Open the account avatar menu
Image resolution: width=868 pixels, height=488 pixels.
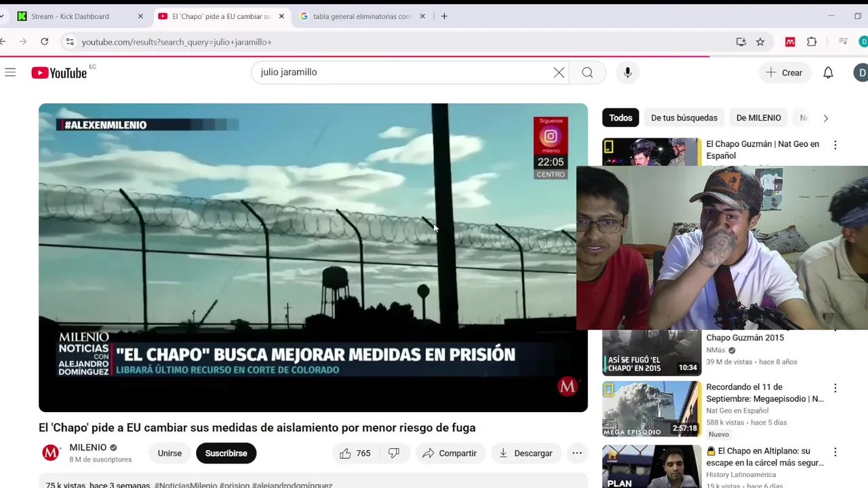[861, 73]
